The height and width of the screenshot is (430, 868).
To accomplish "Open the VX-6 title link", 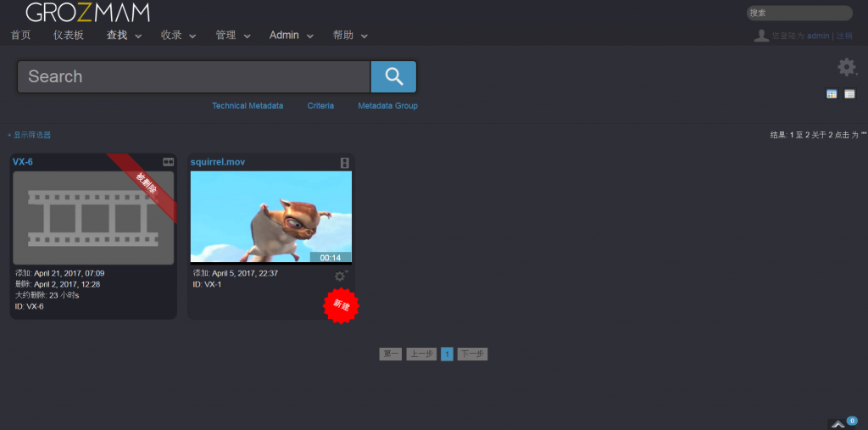I will (x=23, y=162).
